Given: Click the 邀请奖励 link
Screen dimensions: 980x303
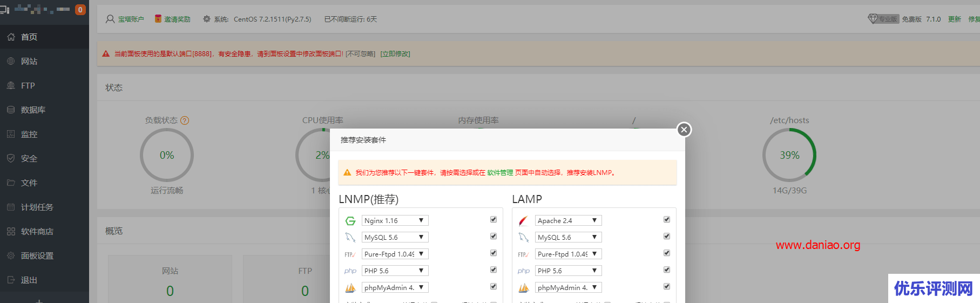Looking at the screenshot, I should click(177, 19).
